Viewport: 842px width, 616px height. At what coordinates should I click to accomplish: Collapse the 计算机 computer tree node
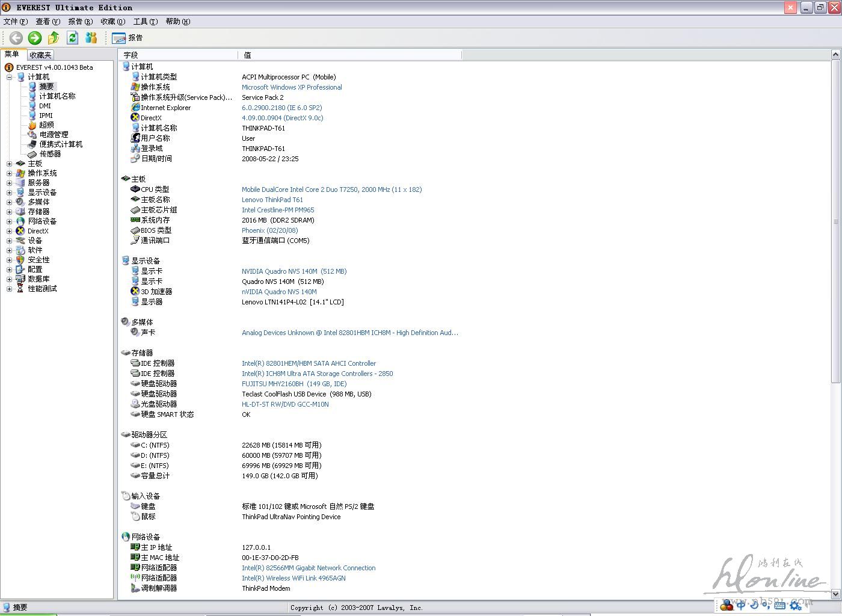click(x=9, y=77)
